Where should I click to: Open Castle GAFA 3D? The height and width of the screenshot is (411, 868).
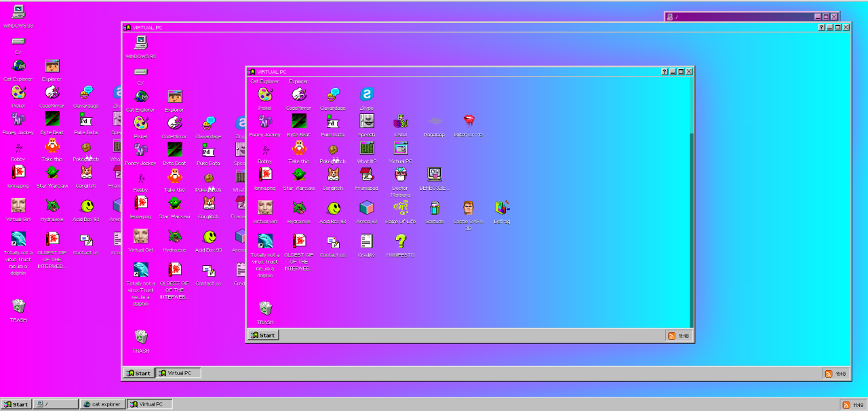(468, 209)
